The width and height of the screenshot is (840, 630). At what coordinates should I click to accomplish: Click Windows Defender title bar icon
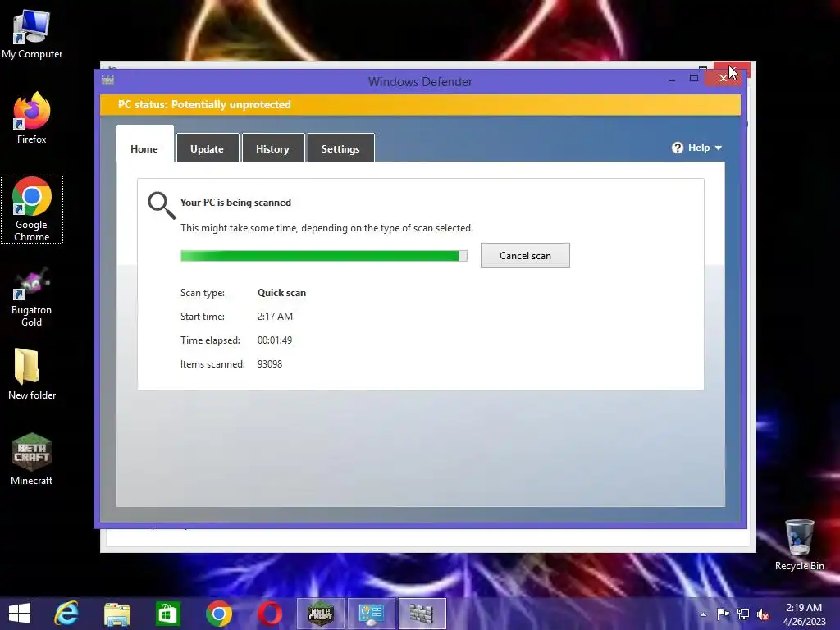click(x=107, y=80)
